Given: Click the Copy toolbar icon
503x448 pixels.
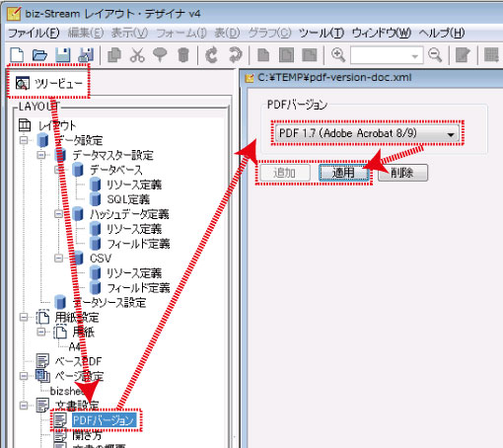Looking at the screenshot, I should pos(114,54).
